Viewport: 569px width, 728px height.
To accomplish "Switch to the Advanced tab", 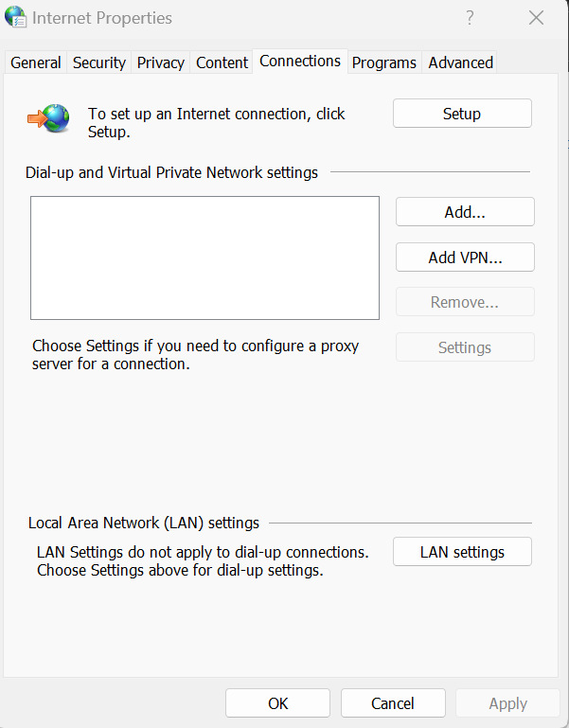I will click(x=461, y=62).
